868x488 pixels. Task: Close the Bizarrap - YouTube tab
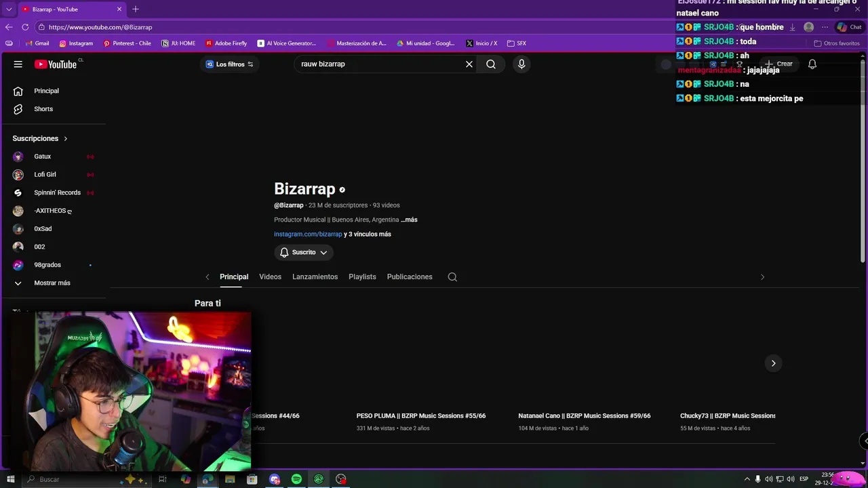119,9
